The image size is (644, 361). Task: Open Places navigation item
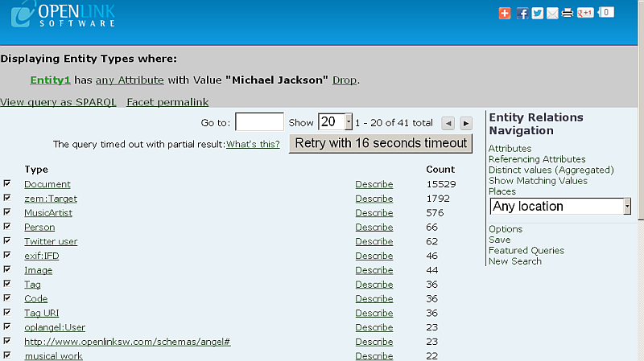point(502,191)
